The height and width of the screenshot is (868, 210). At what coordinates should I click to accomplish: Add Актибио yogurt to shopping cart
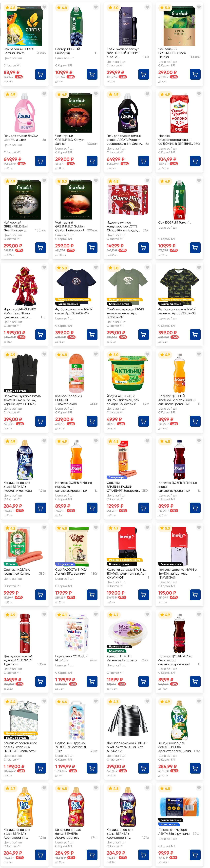tap(143, 421)
